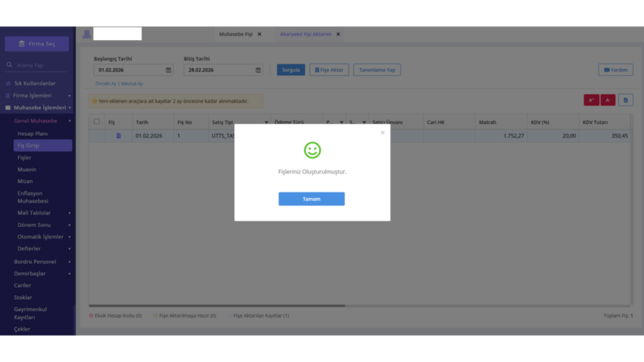The image size is (644, 362).
Task: Close the dialog with the X icon
Action: [x=382, y=133]
